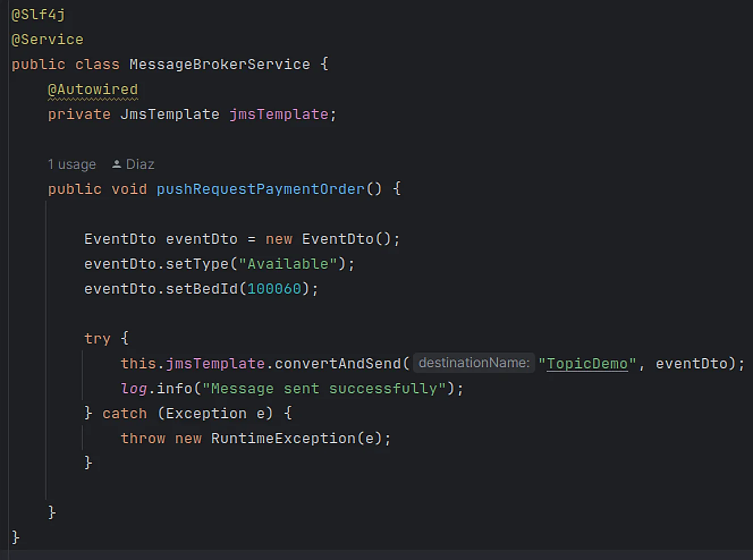Click the try keyword
Viewport: 753px width, 560px height.
click(x=97, y=339)
